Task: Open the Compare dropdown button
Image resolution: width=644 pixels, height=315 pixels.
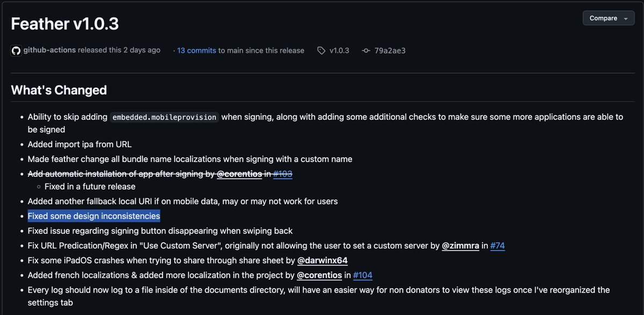Action: point(608,18)
